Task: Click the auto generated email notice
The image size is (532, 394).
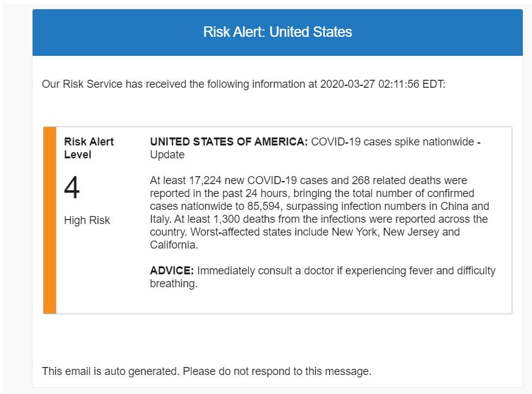Action: coord(206,371)
